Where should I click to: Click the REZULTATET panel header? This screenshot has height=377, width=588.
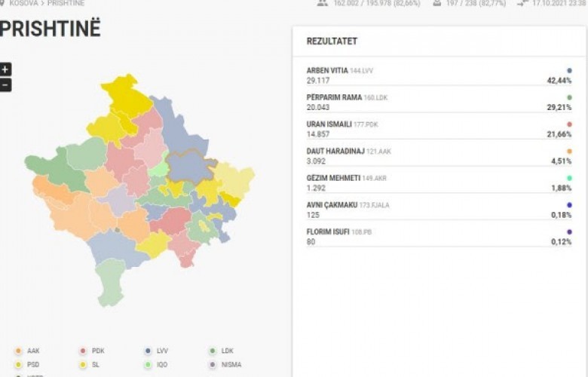pyautogui.click(x=332, y=41)
